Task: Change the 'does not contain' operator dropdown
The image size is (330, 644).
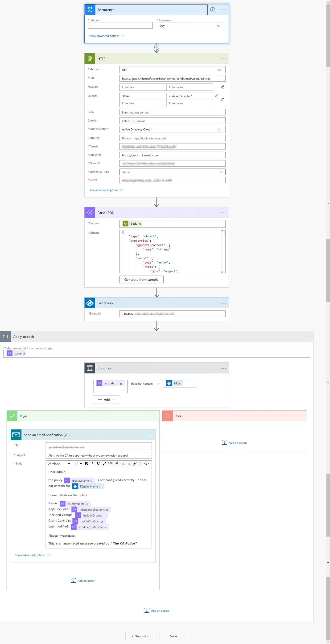Action: [145, 383]
